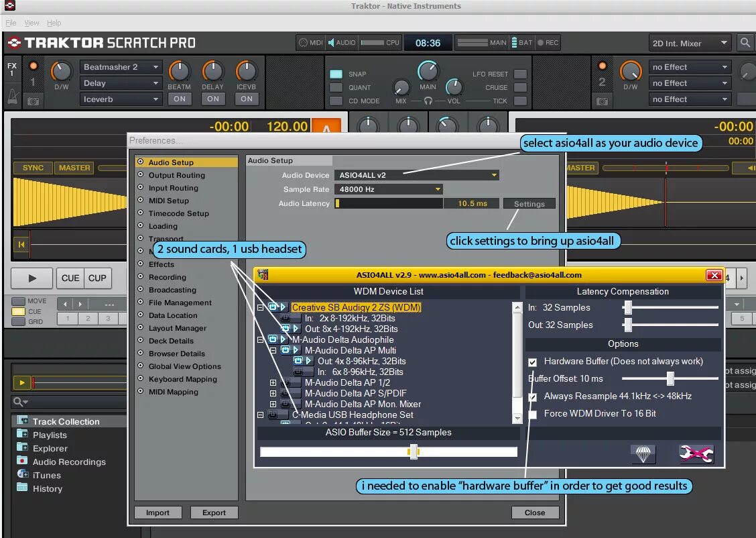Expand the M-Audio Delta AP 1/2 node
This screenshot has width=756, height=538.
(273, 382)
